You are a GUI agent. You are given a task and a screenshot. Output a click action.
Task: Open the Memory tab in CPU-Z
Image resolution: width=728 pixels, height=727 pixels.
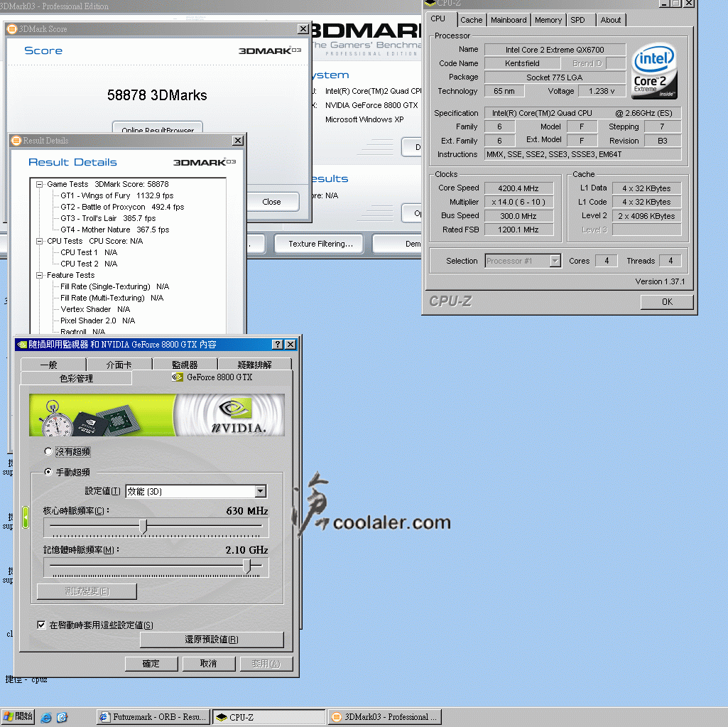point(548,20)
